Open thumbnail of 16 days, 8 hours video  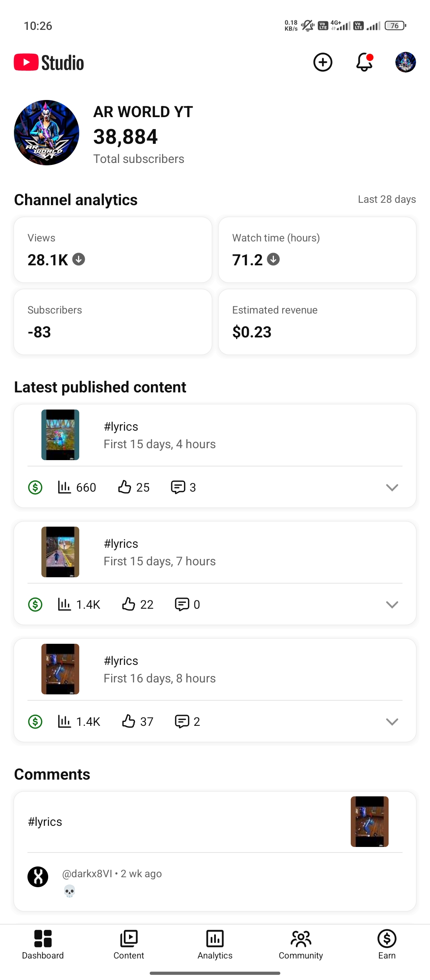pos(60,669)
